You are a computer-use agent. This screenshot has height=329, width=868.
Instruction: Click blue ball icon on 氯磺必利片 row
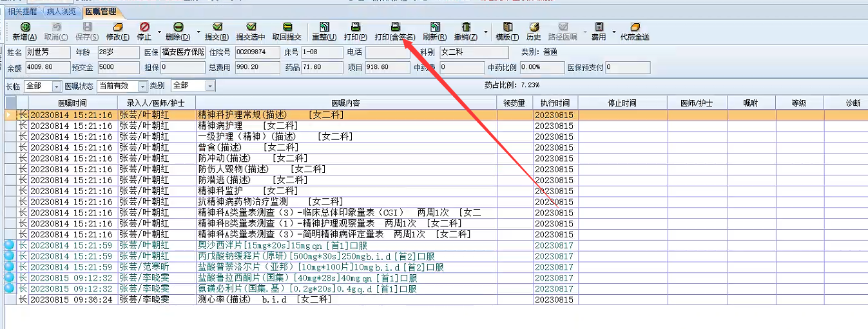point(10,288)
